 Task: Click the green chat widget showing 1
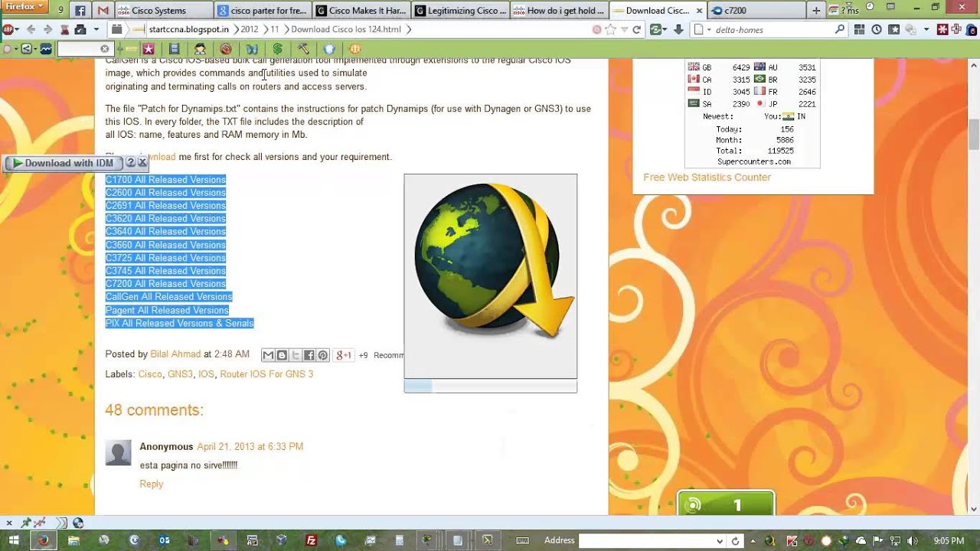(x=726, y=505)
